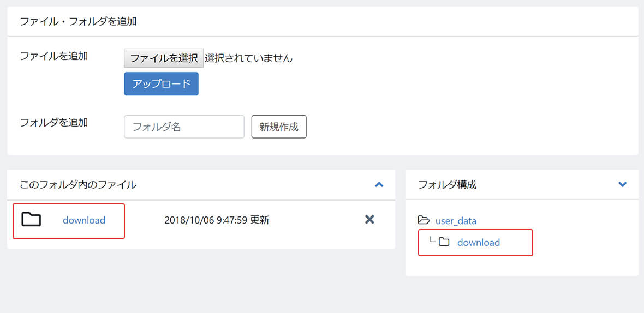Screen dimensions: 644x313
Task: Click the 選択されていません file status text
Action: click(x=248, y=58)
